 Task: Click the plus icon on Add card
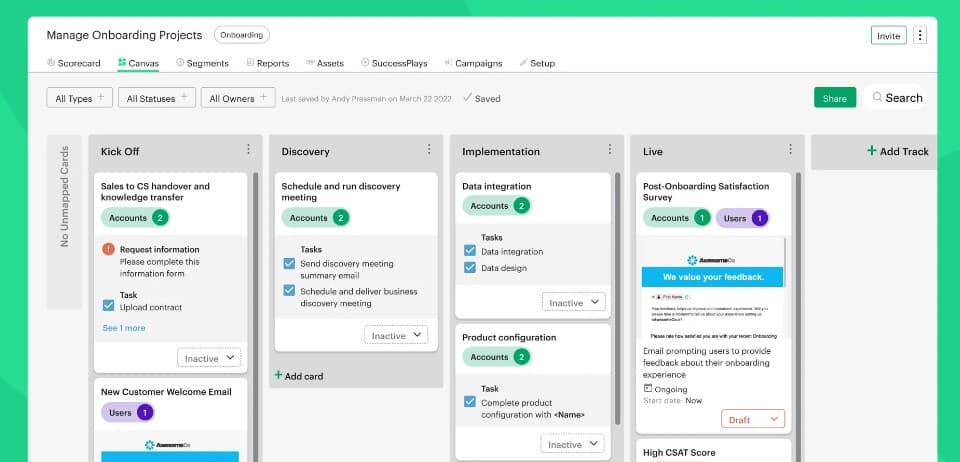click(x=279, y=375)
